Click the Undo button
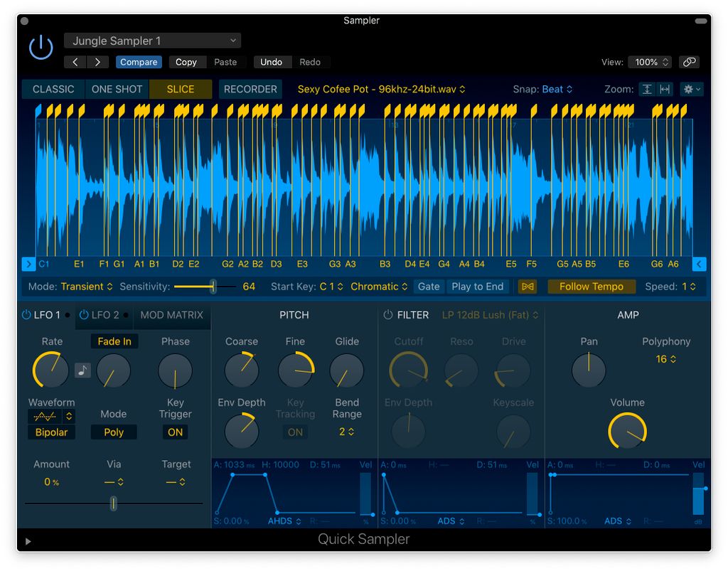728x571 pixels. coord(271,62)
